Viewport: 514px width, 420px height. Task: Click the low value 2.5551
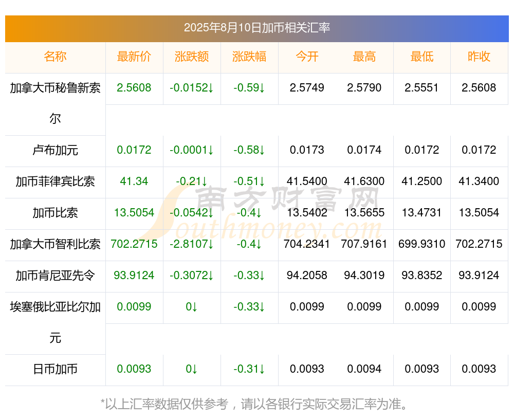click(421, 87)
